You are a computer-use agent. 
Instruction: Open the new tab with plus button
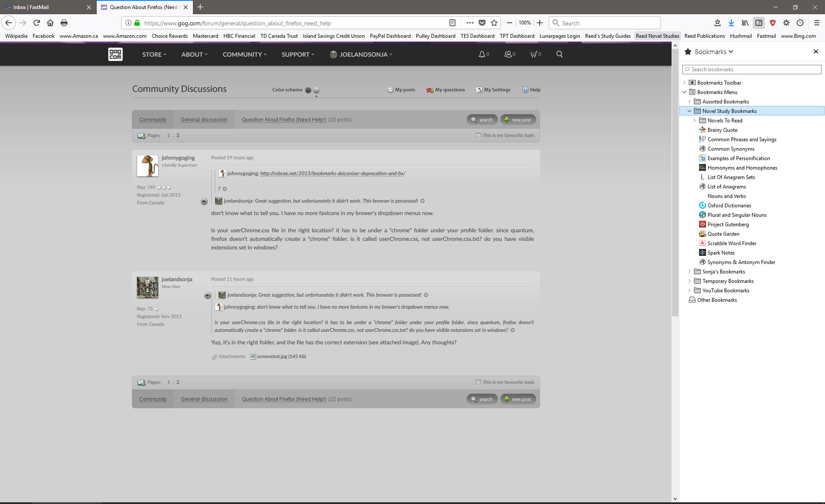(x=200, y=7)
